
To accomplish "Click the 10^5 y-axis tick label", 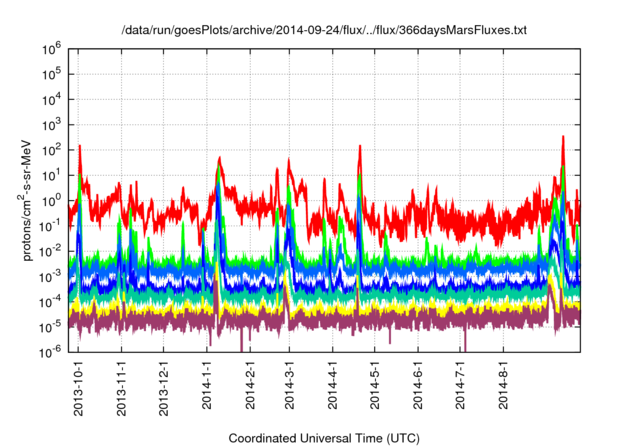I will (51, 74).
